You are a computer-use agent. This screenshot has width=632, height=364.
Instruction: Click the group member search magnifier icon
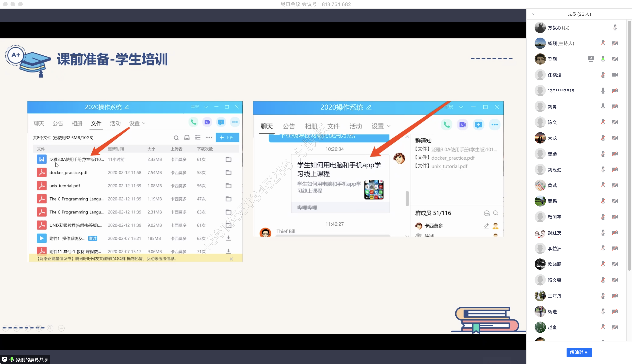coord(496,213)
